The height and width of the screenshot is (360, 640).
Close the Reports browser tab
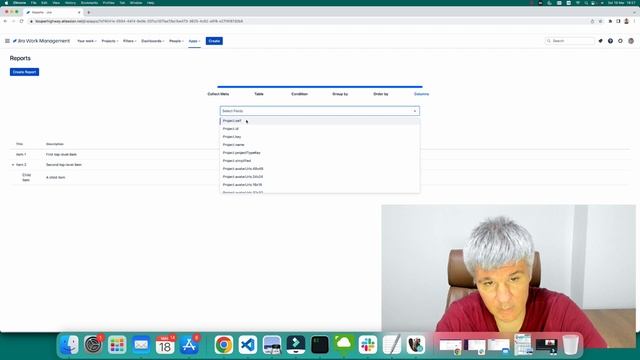pyautogui.click(x=79, y=12)
